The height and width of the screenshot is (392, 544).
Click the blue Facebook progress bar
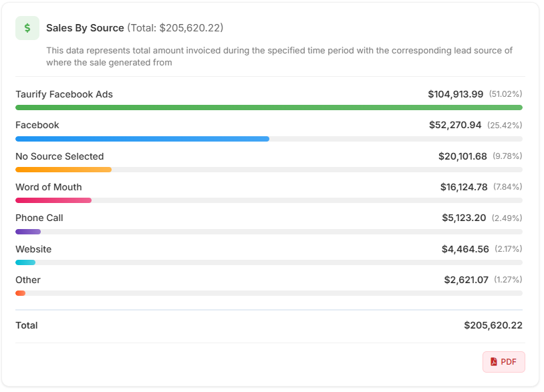point(142,139)
